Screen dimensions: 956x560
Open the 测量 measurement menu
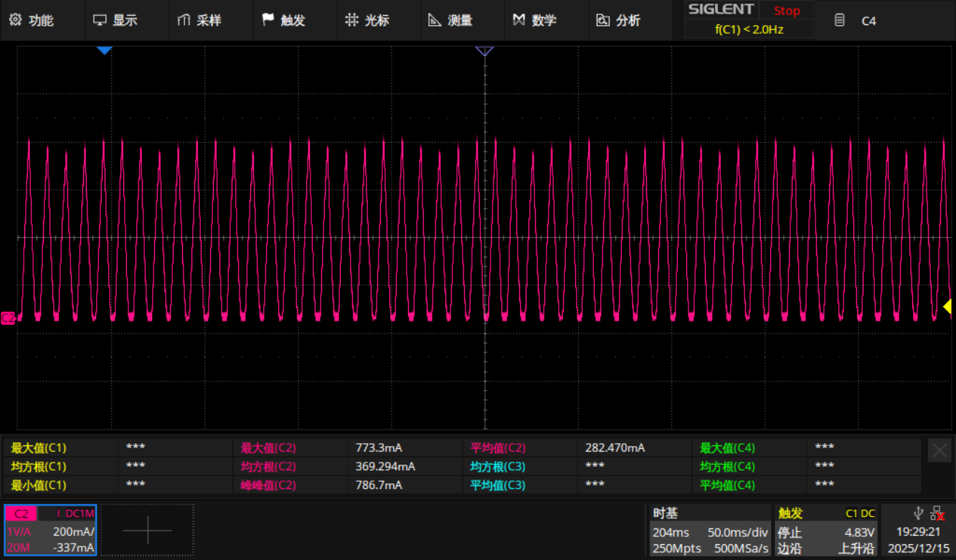coord(450,20)
